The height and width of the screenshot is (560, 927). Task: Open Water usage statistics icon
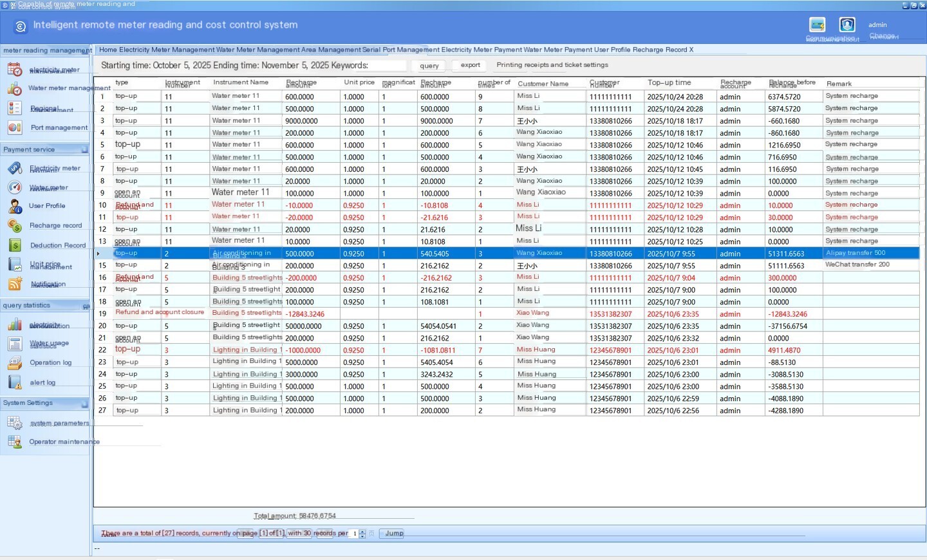click(x=14, y=344)
